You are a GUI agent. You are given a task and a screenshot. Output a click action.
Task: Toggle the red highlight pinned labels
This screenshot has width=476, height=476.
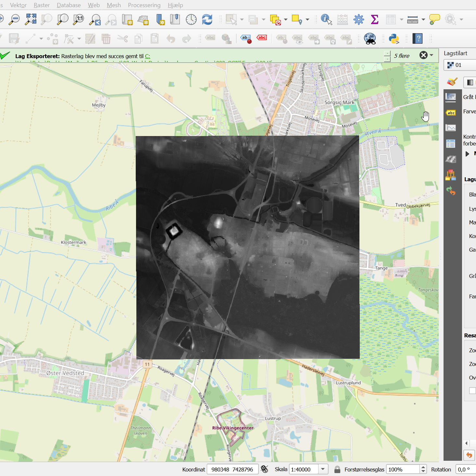(x=262, y=38)
